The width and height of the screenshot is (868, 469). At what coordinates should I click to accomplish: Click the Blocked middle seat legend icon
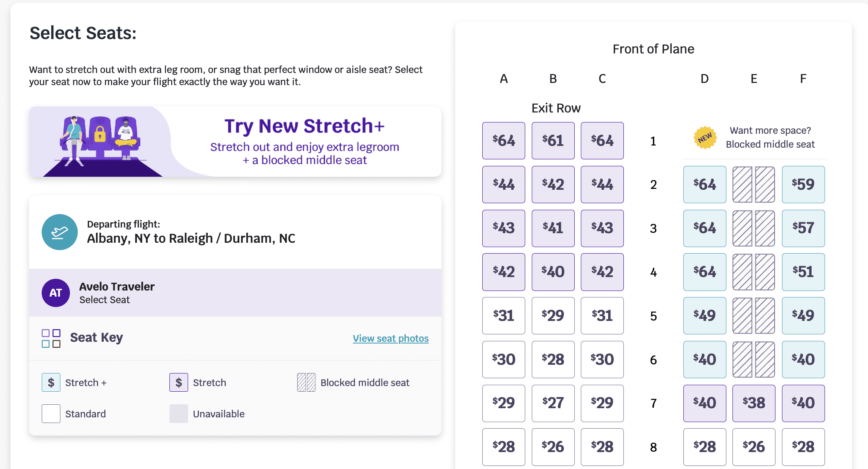(306, 383)
